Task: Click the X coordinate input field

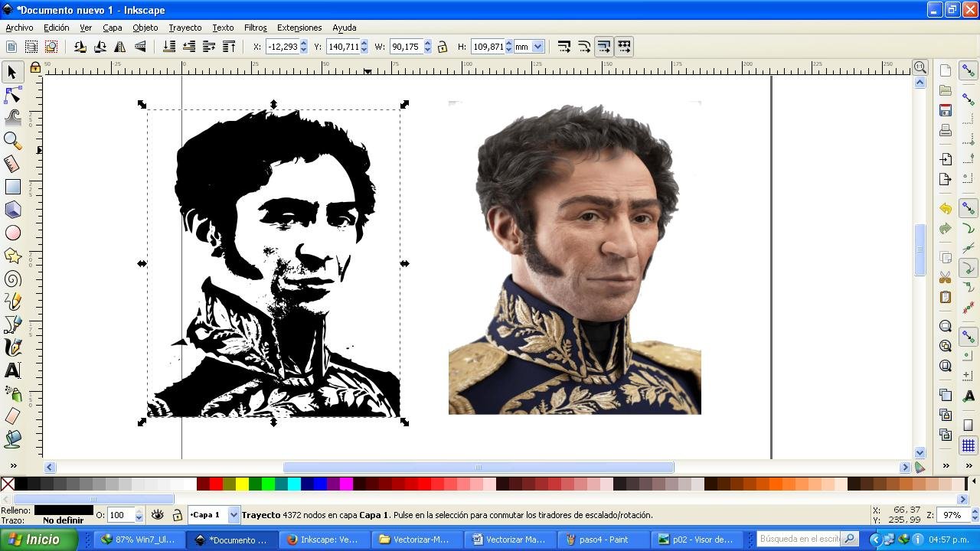Action: (282, 47)
